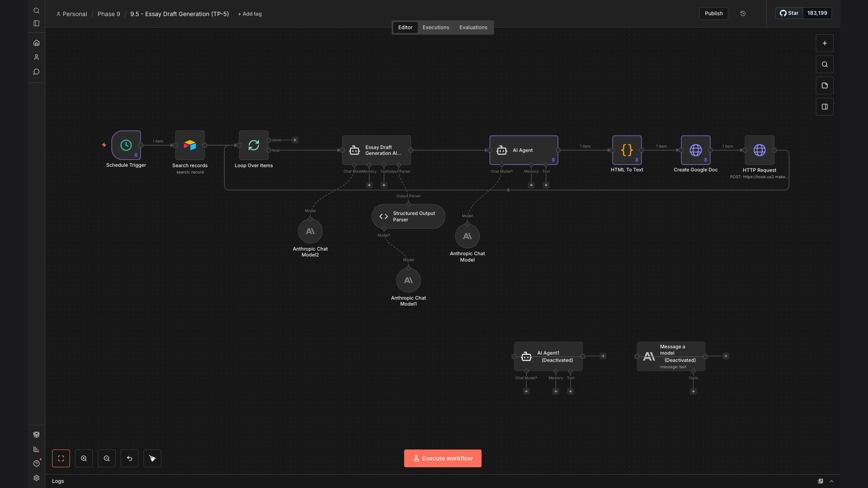Select the Airtable Search records node
The height and width of the screenshot is (488, 868).
[190, 145]
